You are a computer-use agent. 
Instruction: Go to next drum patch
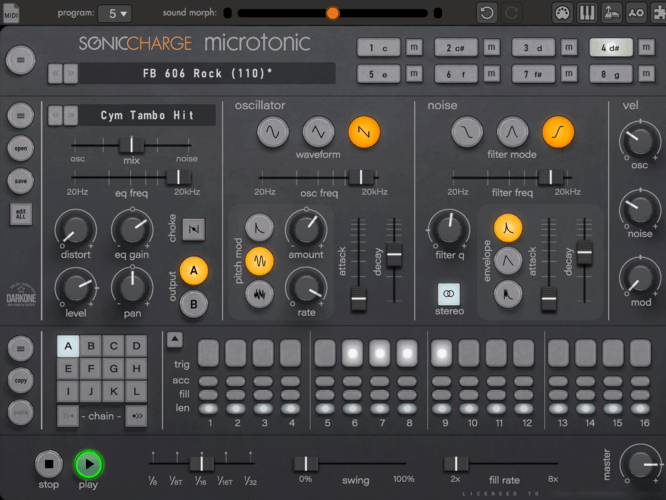pos(71,115)
